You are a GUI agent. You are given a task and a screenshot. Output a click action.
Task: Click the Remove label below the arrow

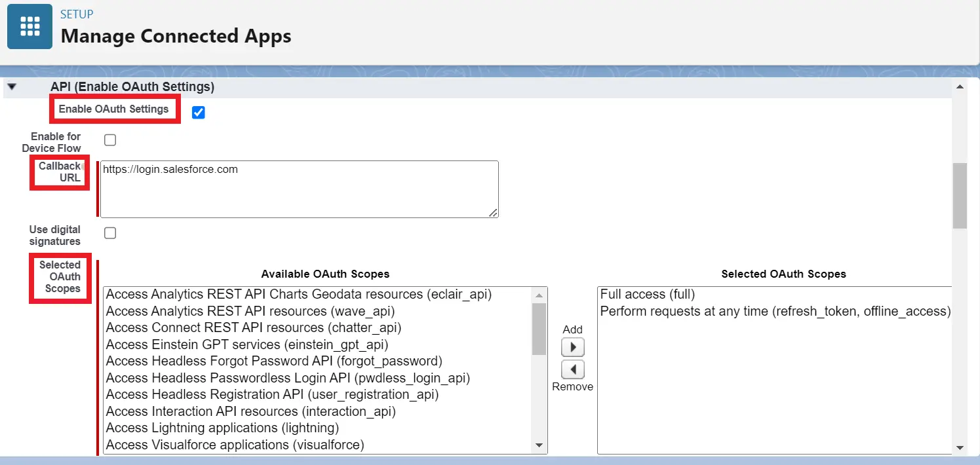pos(572,386)
